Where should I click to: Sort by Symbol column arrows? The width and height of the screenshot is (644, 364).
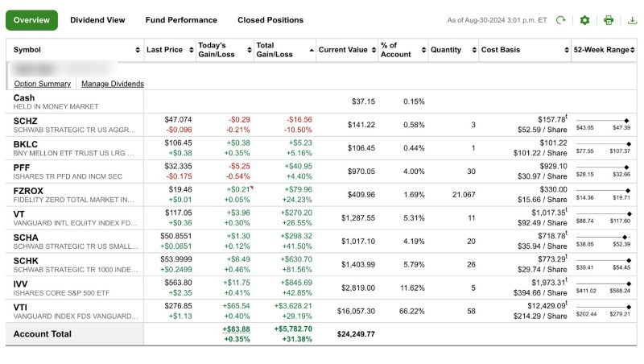(x=138, y=50)
